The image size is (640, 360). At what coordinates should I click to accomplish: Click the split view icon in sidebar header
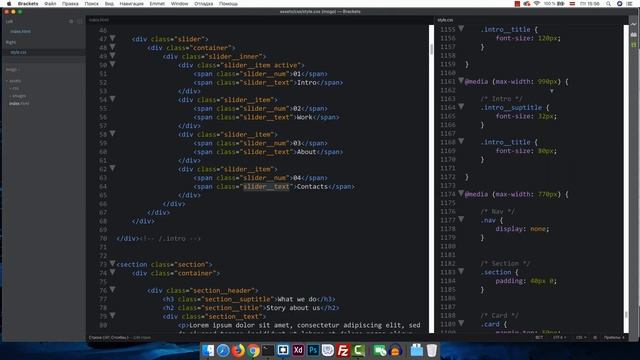click(x=80, y=21)
